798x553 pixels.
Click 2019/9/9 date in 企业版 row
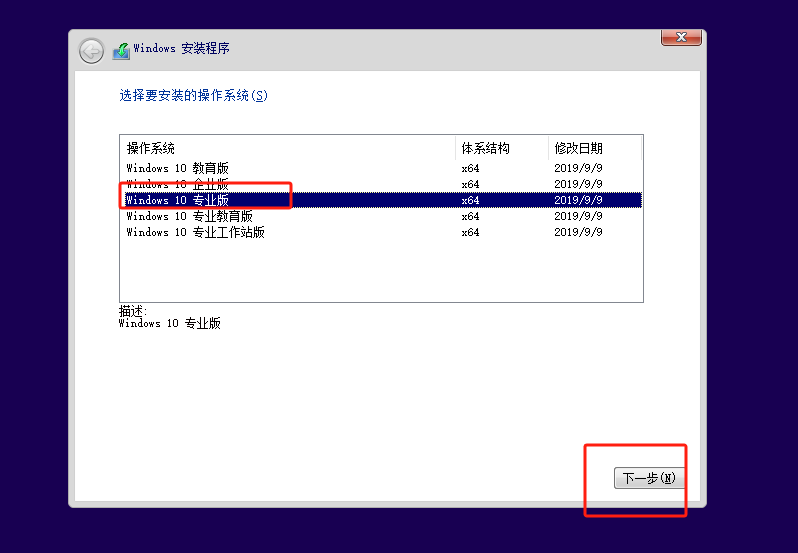(578, 184)
